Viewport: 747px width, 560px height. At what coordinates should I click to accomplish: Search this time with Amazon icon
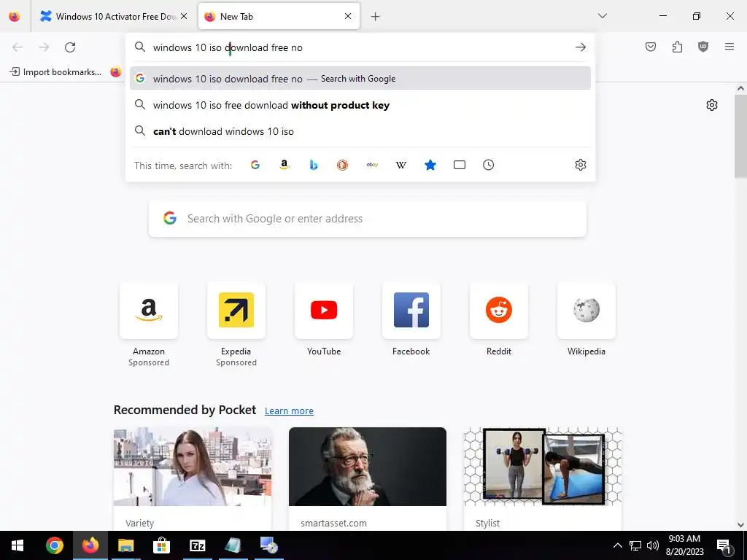[285, 166]
